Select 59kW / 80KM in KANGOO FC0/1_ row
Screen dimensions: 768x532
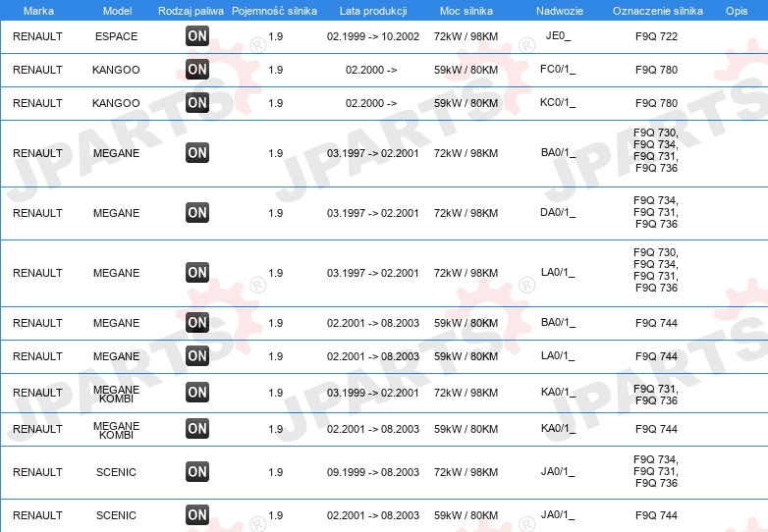tap(466, 70)
